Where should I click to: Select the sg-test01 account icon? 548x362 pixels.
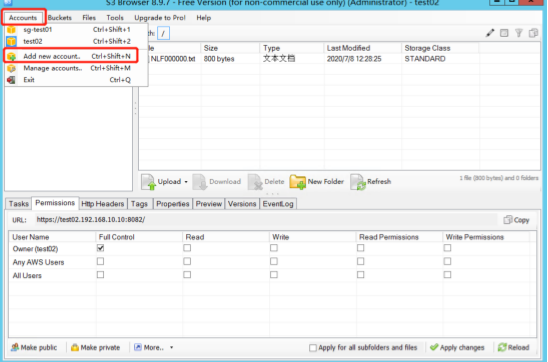tap(11, 30)
